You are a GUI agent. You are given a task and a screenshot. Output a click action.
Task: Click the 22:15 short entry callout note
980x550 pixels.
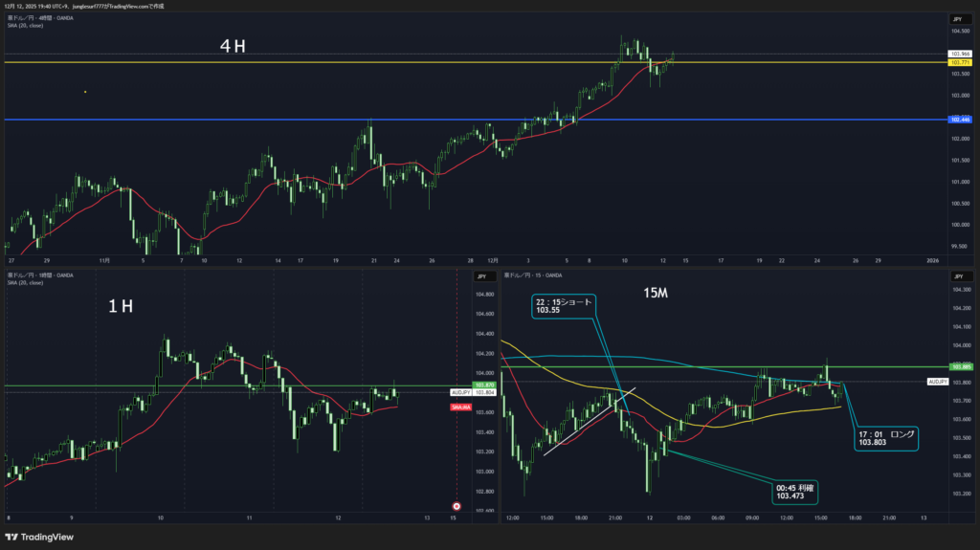[564, 306]
